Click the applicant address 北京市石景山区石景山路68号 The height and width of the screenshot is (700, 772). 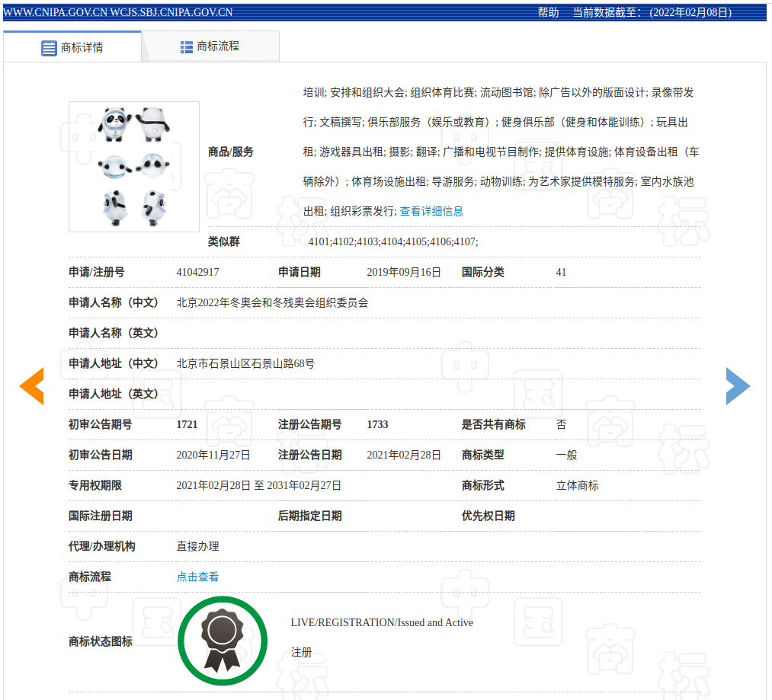245,363
